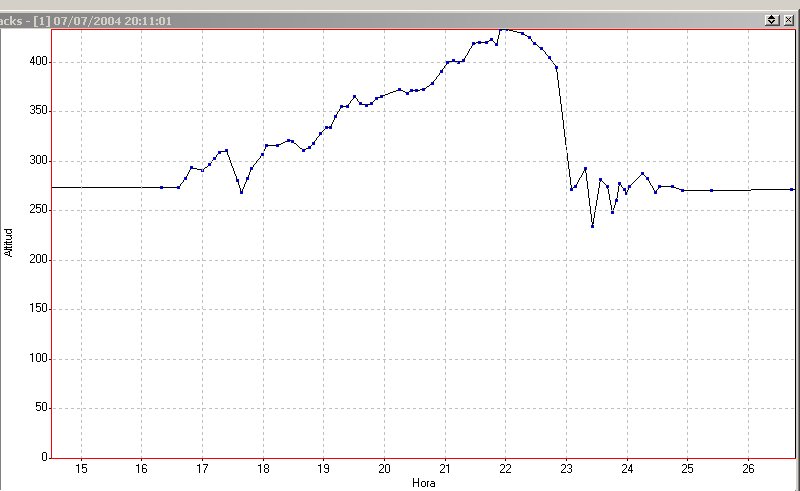Click the data point near hour 25.4

(711, 190)
